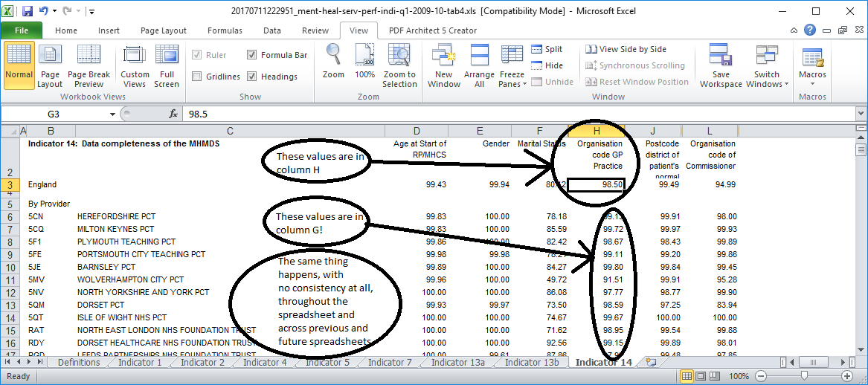The height and width of the screenshot is (385, 868).
Task: Select column D header
Action: click(x=417, y=131)
